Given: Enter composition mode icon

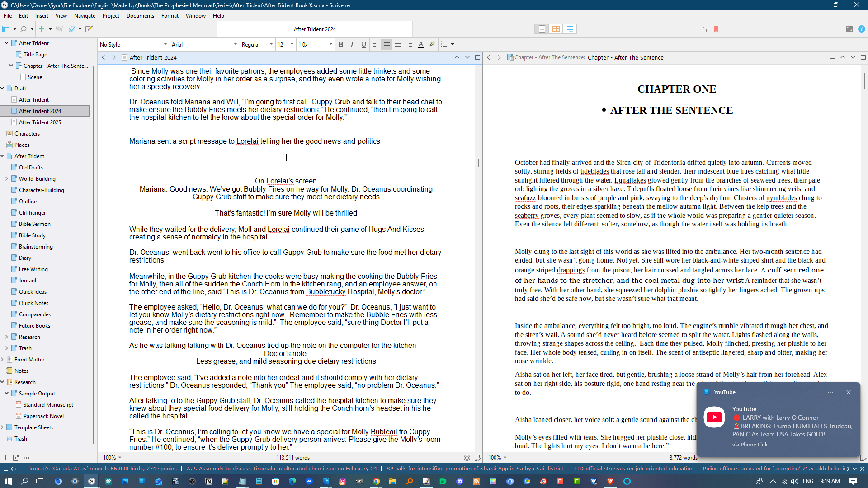Looking at the screenshot, I should pyautogui.click(x=849, y=29).
